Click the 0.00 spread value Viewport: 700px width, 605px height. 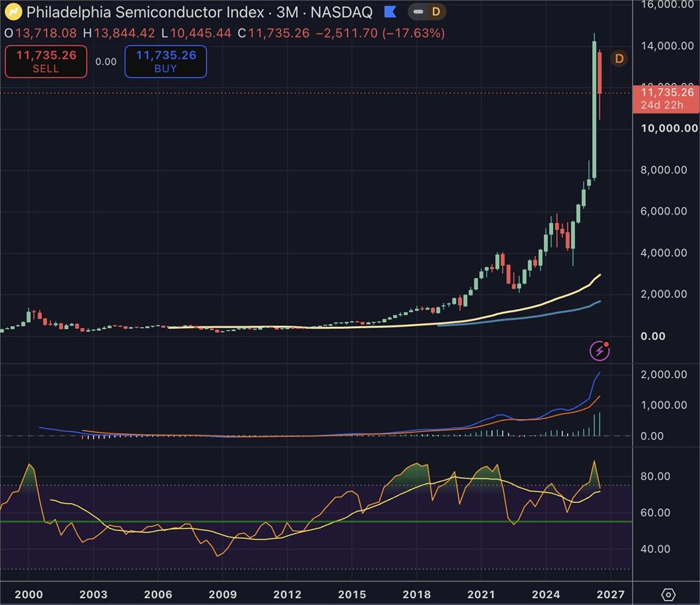tap(106, 62)
